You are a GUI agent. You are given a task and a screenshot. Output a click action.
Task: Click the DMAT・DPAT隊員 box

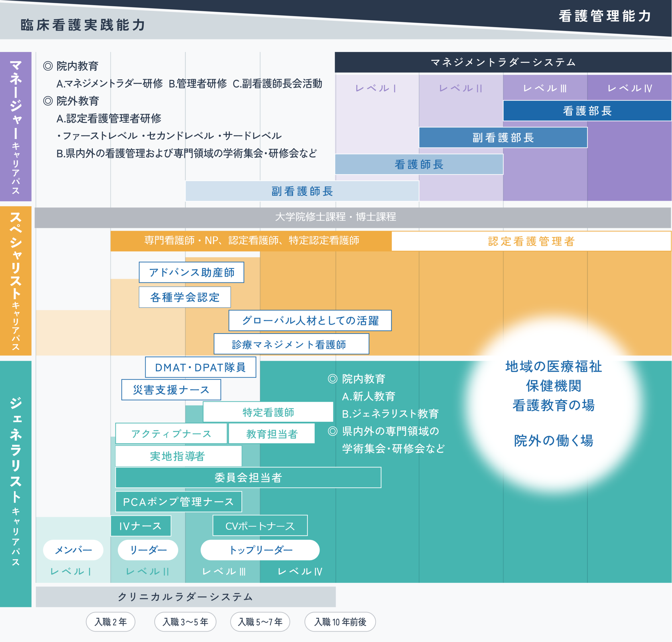(x=200, y=367)
